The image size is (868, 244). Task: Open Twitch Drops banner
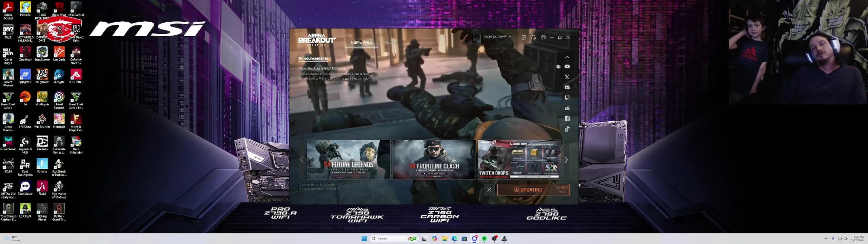tap(519, 160)
